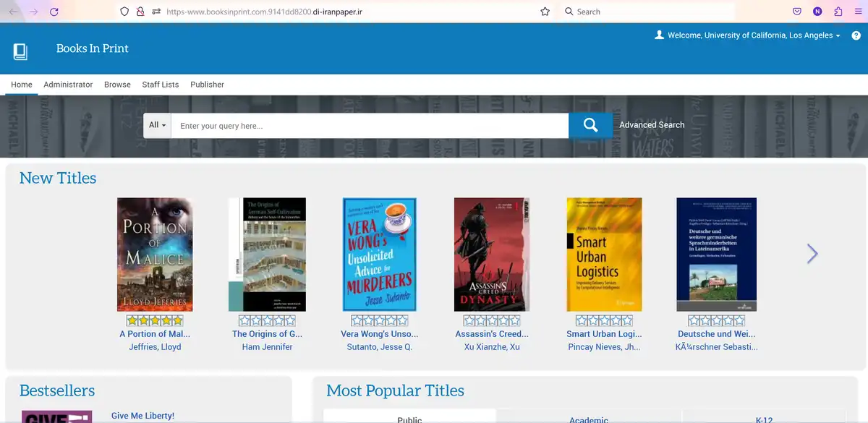Rate Assassin's Creed using its stars
Image resolution: width=868 pixels, height=423 pixels.
[x=492, y=320]
